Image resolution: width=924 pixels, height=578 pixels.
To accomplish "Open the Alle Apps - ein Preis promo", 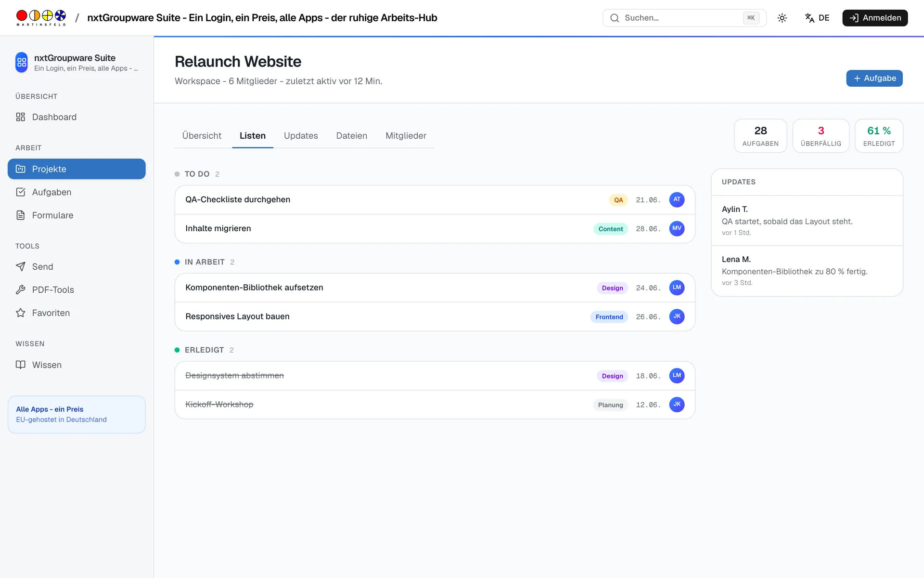I will pos(77,415).
